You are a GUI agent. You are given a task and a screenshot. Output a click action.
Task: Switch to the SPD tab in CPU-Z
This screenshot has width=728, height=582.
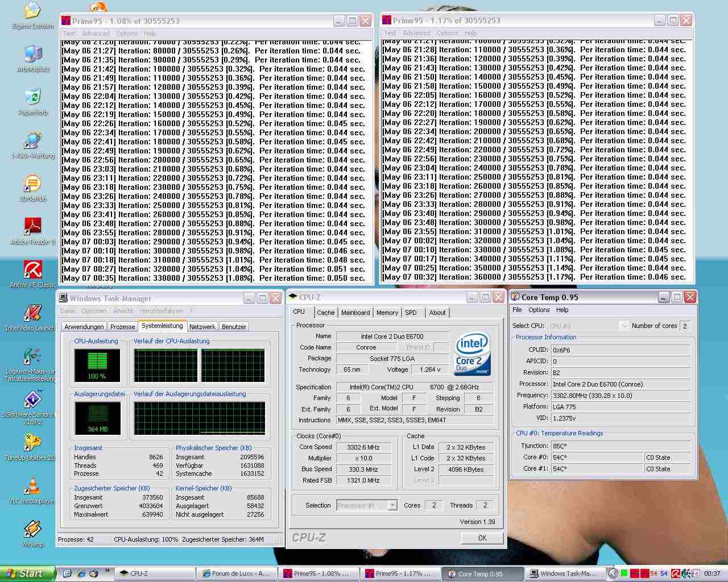(411, 313)
